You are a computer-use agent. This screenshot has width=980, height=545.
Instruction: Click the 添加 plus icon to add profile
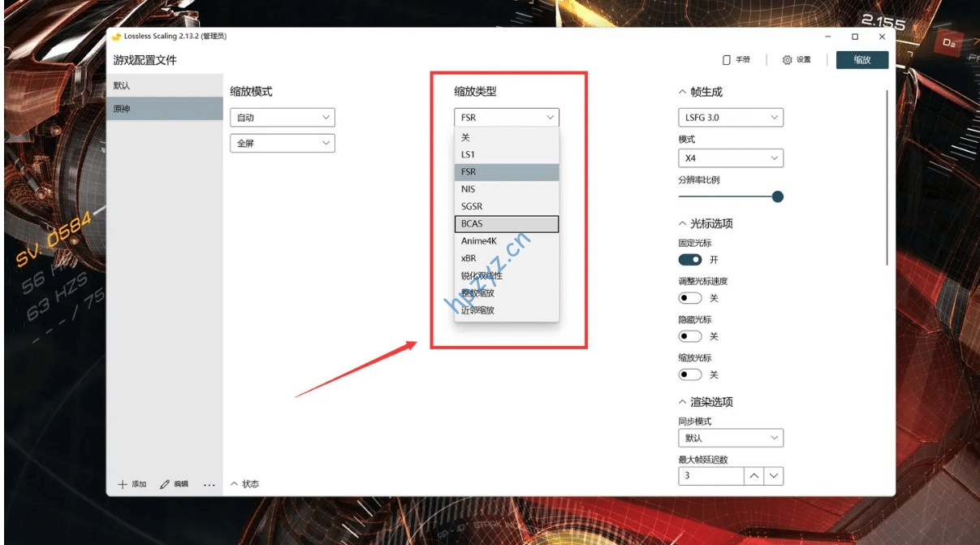[123, 484]
